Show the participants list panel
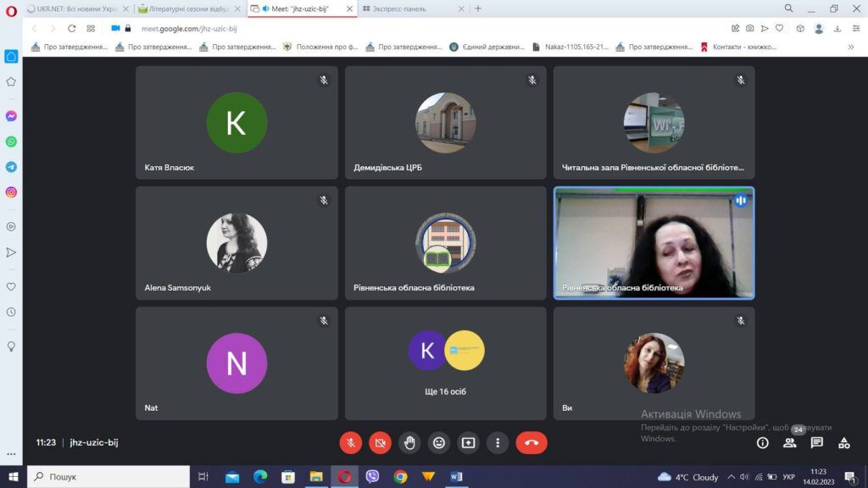 click(790, 442)
